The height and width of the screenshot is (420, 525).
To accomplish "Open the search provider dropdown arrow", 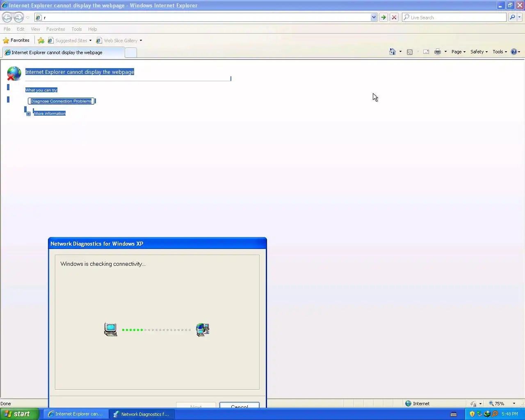I will click(520, 17).
